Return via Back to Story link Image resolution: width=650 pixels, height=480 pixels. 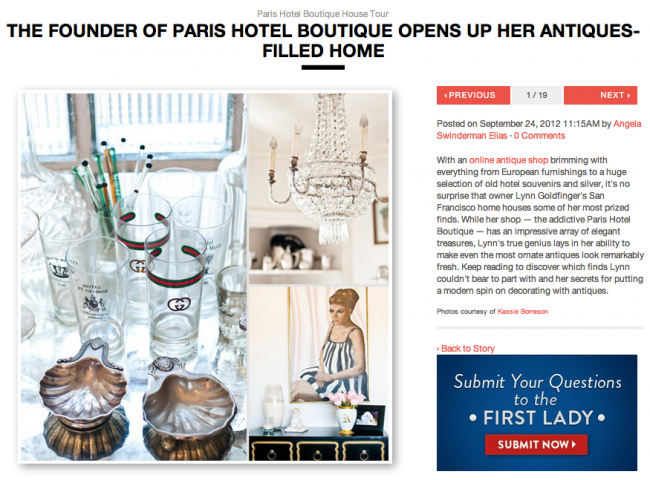pos(466,349)
